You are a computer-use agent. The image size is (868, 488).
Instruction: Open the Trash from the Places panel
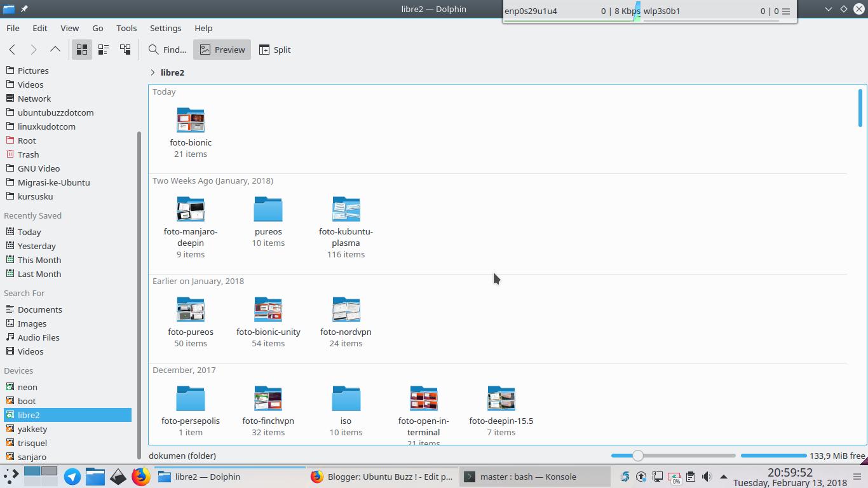[x=28, y=154]
